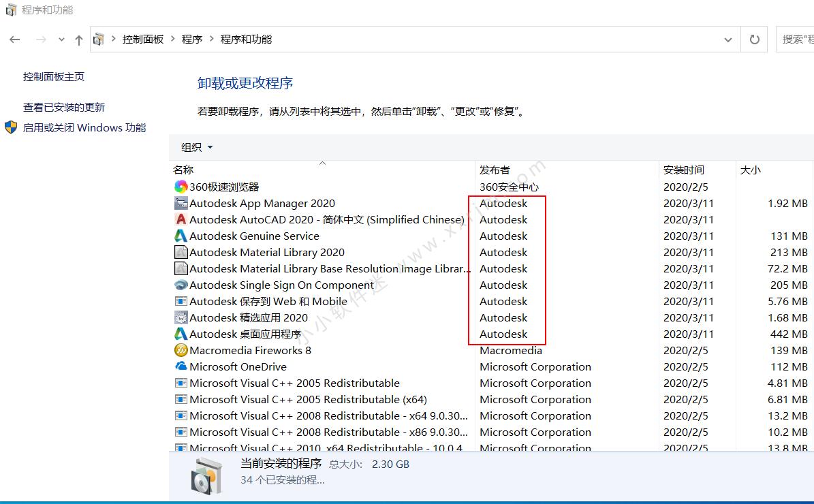Click the Microsoft OneDrive cloud icon
This screenshot has height=504, width=814.
tap(180, 366)
